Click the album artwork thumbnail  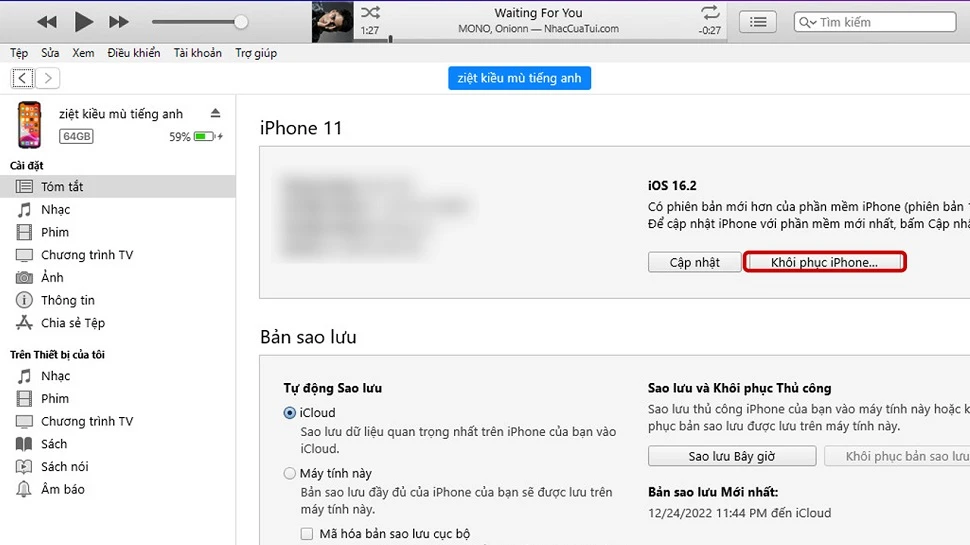click(333, 22)
